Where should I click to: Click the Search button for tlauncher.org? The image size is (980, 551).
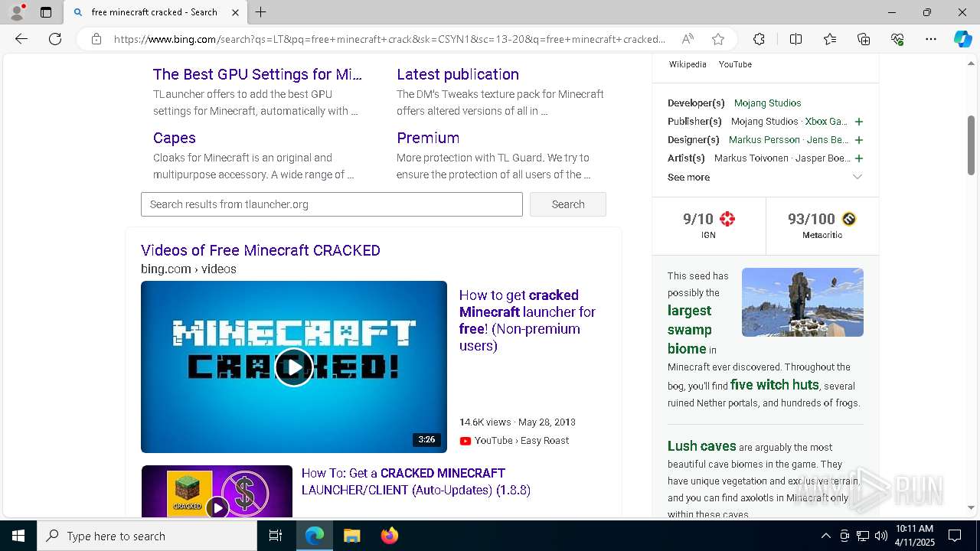[x=568, y=204]
